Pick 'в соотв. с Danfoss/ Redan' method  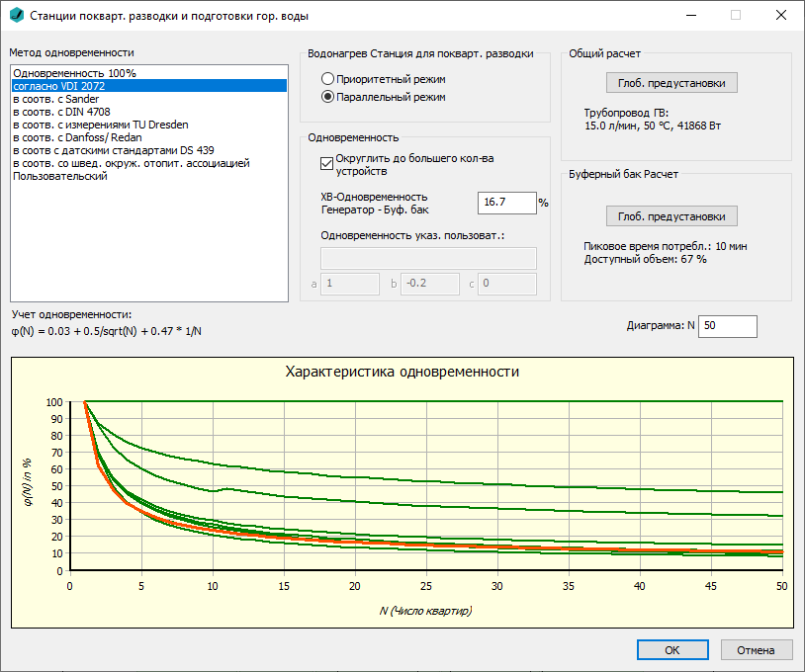pyautogui.click(x=149, y=137)
